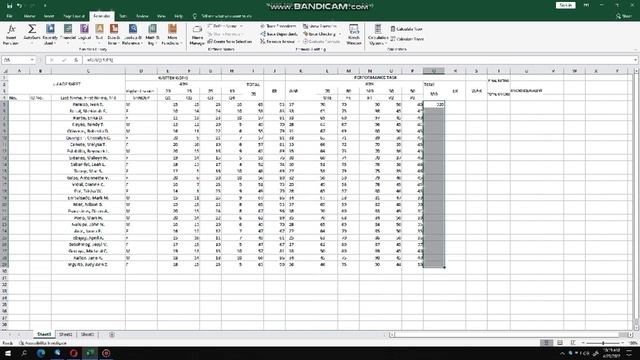
Task: Click the confirm entry checkmark in formula bar
Action: [64, 60]
